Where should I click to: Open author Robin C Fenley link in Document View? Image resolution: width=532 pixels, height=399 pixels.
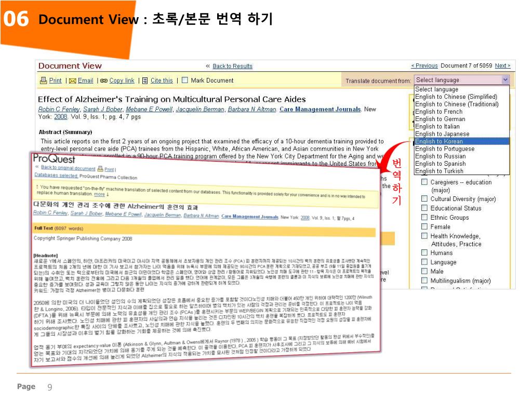coord(59,109)
